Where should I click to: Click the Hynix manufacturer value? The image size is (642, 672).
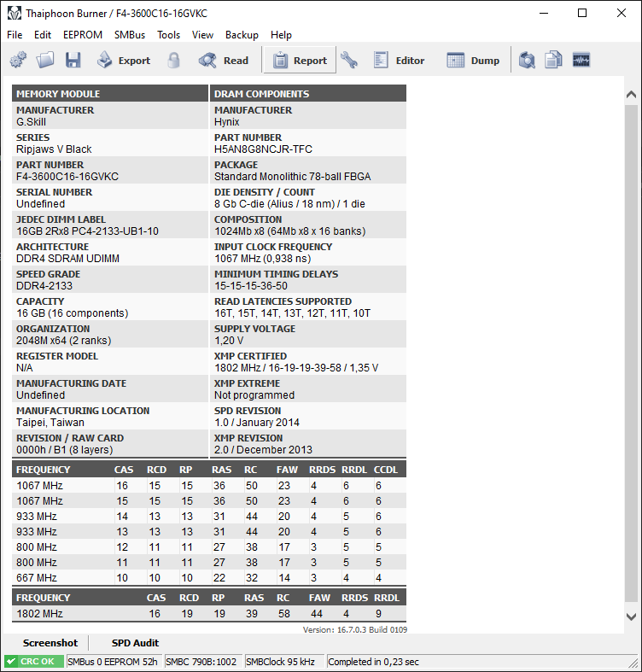point(227,122)
